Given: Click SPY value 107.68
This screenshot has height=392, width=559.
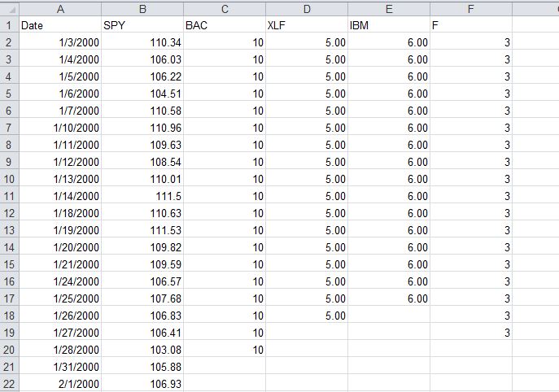Looking at the screenshot, I should click(142, 298).
